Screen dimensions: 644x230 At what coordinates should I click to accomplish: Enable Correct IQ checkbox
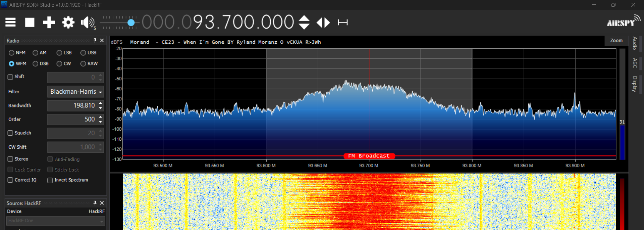(10, 180)
